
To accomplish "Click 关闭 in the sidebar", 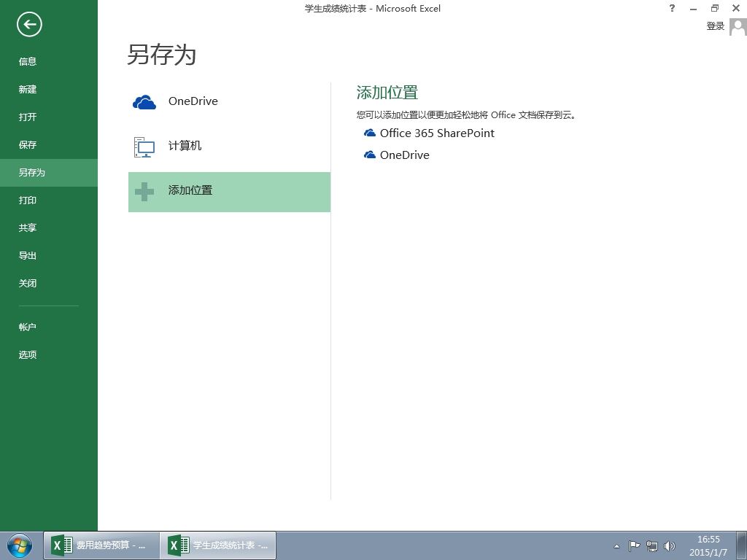I will click(x=28, y=284).
